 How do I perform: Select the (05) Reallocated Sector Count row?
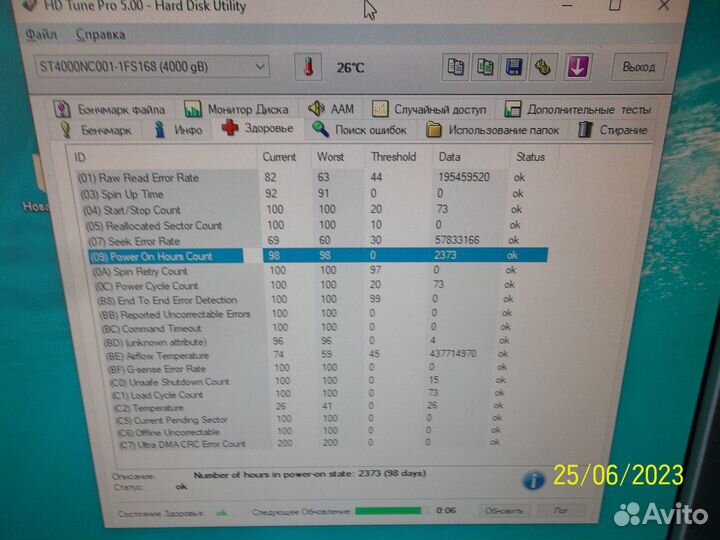pos(304,225)
